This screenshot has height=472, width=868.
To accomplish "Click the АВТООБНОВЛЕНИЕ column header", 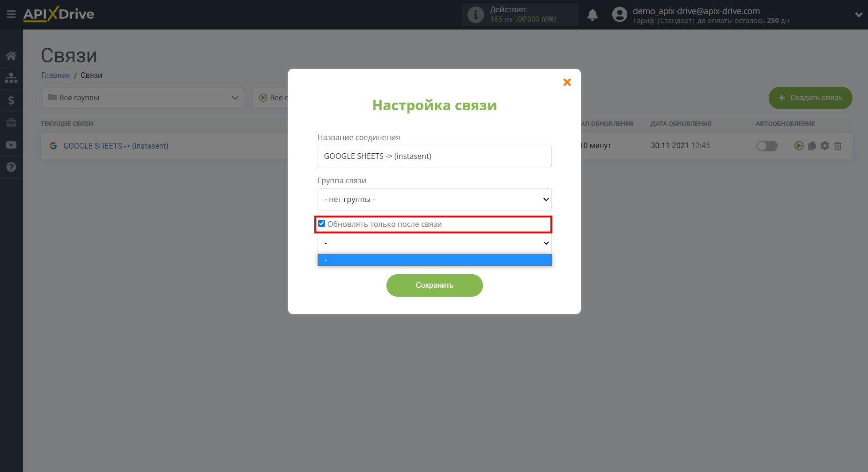I will (785, 124).
